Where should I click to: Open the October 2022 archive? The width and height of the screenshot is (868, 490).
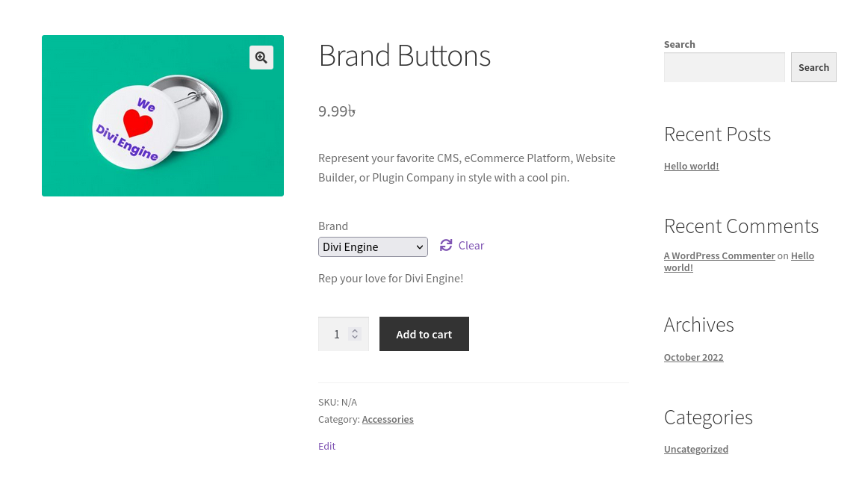[694, 358]
